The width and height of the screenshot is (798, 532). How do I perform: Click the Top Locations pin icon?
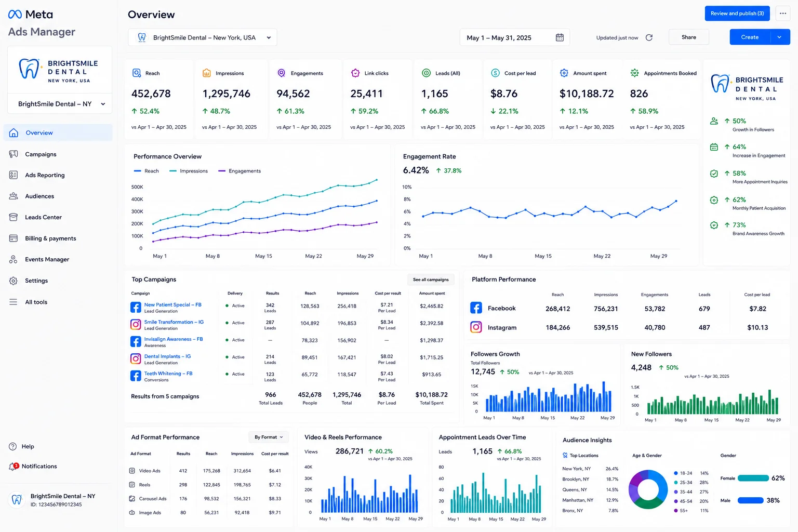click(565, 456)
